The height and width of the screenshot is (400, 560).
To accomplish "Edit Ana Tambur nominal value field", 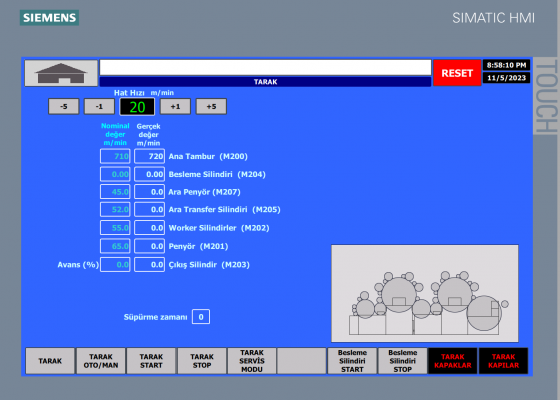I will click(x=115, y=156).
